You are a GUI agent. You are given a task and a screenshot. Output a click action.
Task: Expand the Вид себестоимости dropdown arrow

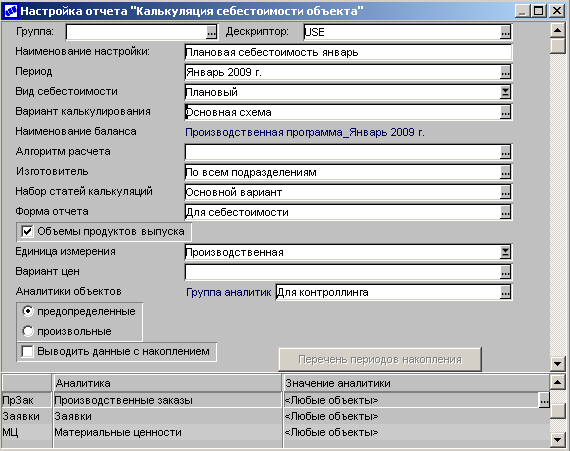505,92
